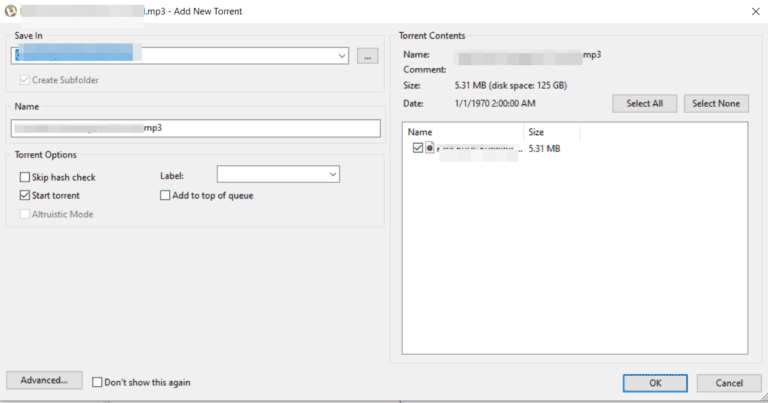This screenshot has width=768, height=403.
Task: Sort files by Name column header
Action: 462,131
